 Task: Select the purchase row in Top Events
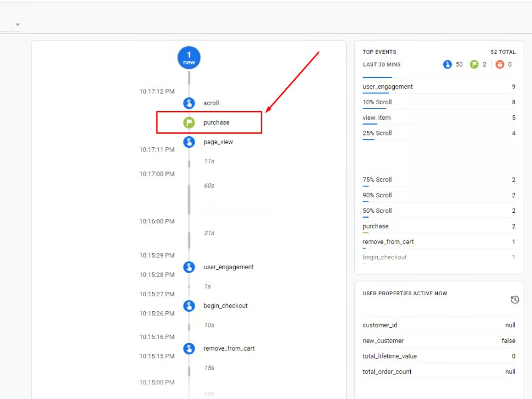click(439, 226)
